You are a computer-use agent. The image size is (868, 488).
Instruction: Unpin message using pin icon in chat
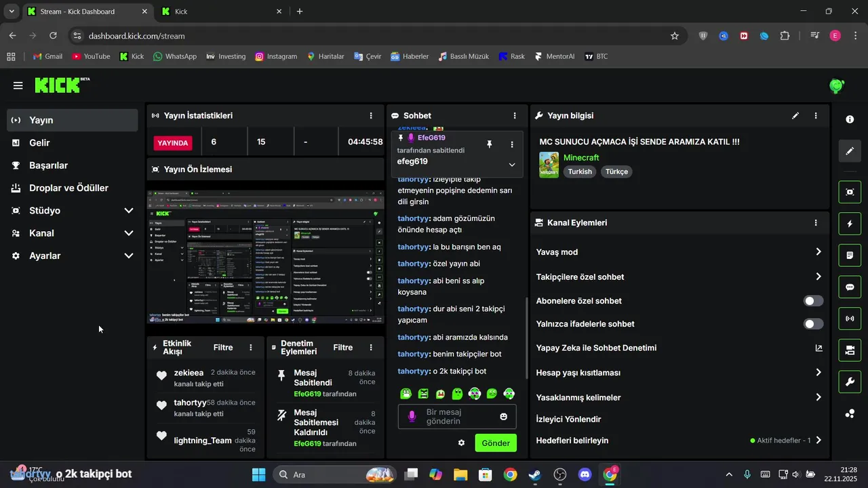coord(489,144)
